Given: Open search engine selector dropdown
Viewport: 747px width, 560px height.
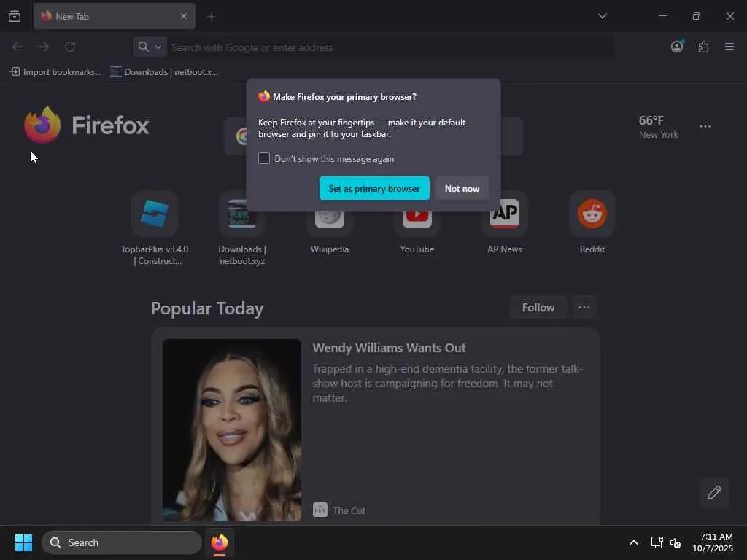Looking at the screenshot, I should 150,47.
